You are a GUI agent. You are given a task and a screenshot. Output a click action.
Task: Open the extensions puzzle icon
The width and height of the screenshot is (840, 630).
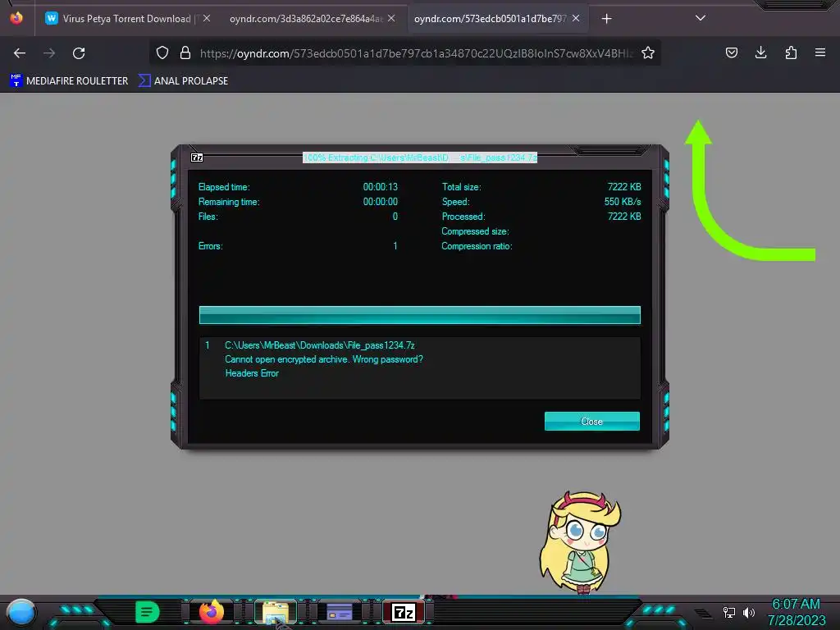791,52
